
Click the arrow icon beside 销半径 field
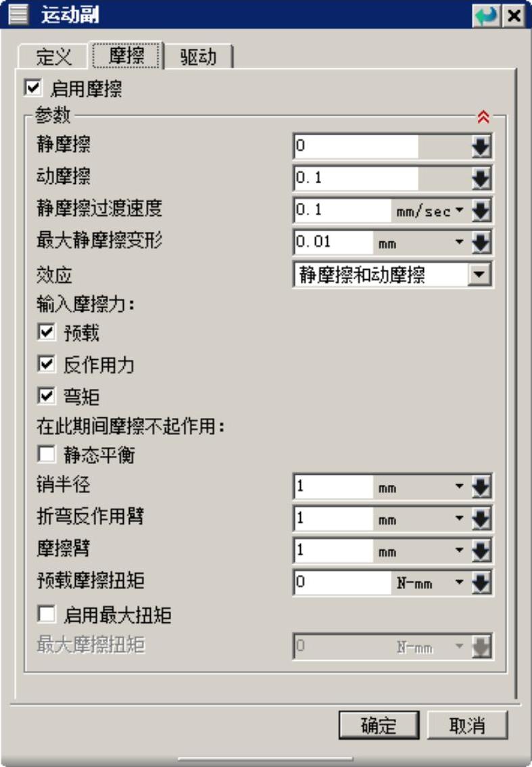pyautogui.click(x=481, y=487)
